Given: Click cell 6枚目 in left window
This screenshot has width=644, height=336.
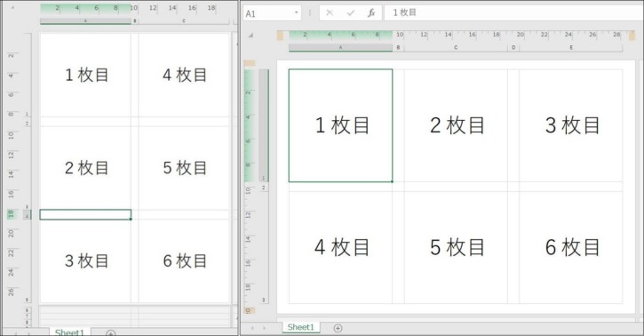Looking at the screenshot, I should [184, 261].
